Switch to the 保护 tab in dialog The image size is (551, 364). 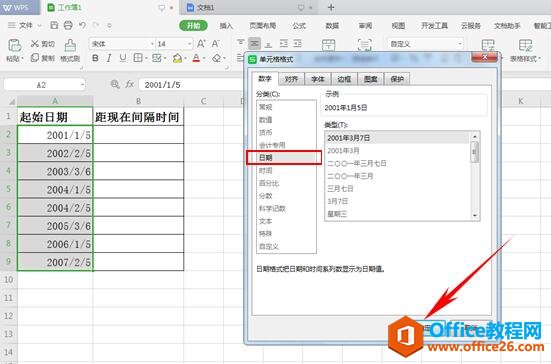(397, 79)
